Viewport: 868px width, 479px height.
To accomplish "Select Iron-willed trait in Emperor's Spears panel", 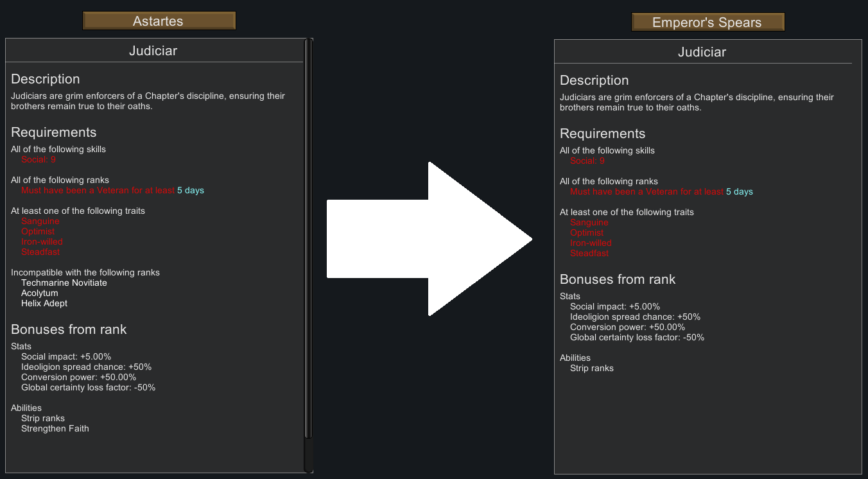I will 591,243.
